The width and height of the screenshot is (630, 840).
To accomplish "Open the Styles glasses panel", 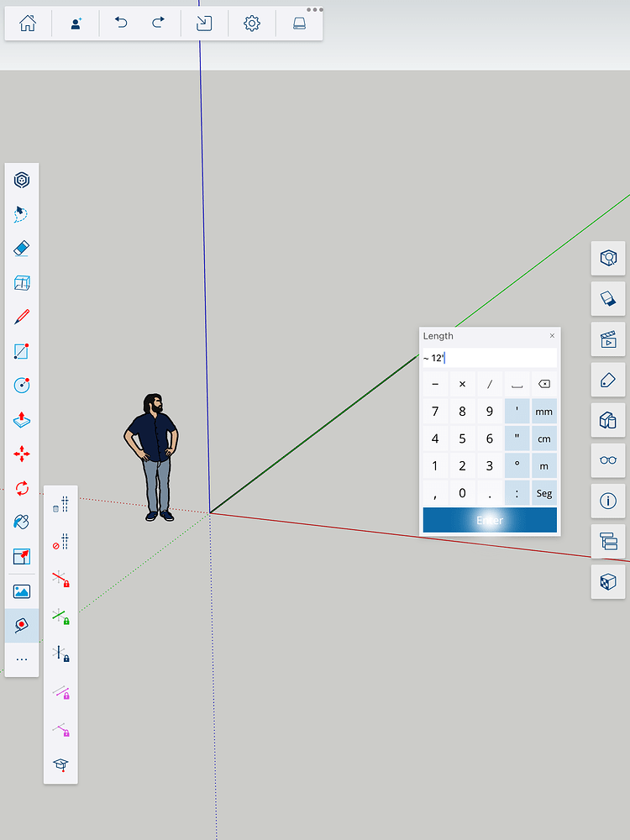I will pyautogui.click(x=608, y=460).
